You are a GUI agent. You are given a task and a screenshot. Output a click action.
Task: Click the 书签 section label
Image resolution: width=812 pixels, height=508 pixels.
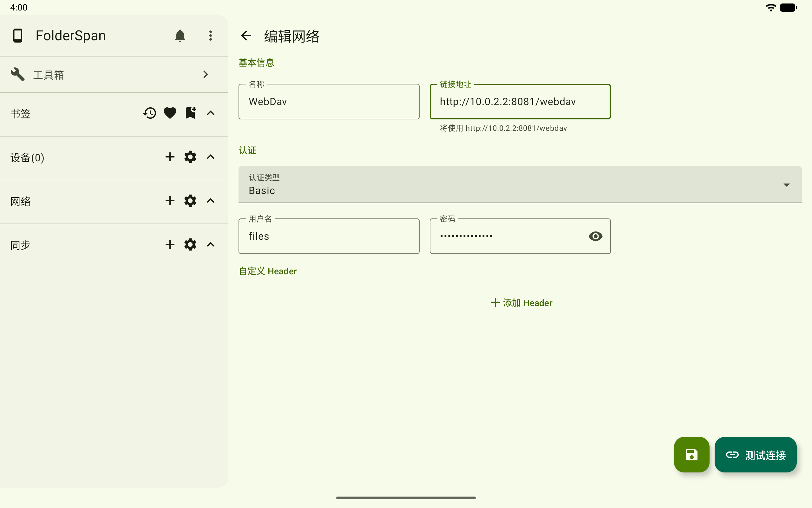coord(21,114)
